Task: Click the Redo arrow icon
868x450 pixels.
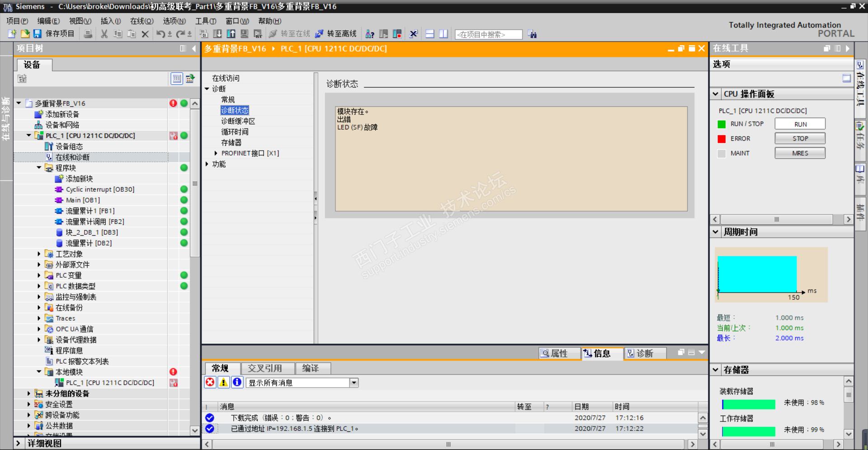Action: (x=180, y=34)
